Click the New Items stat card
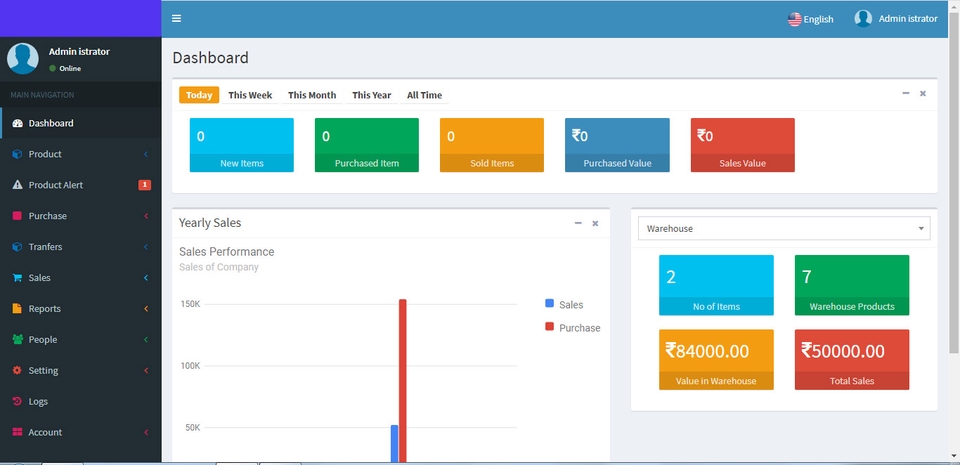This screenshot has height=465, width=960. tap(242, 145)
